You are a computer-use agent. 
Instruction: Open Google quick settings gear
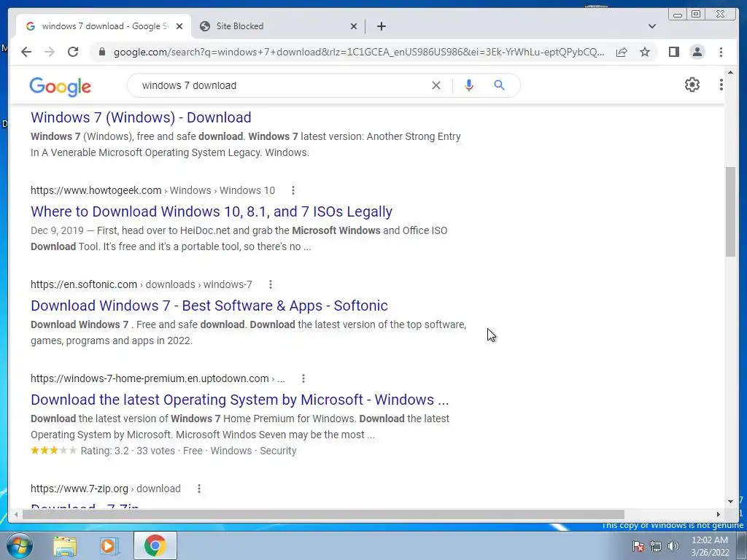(x=692, y=85)
